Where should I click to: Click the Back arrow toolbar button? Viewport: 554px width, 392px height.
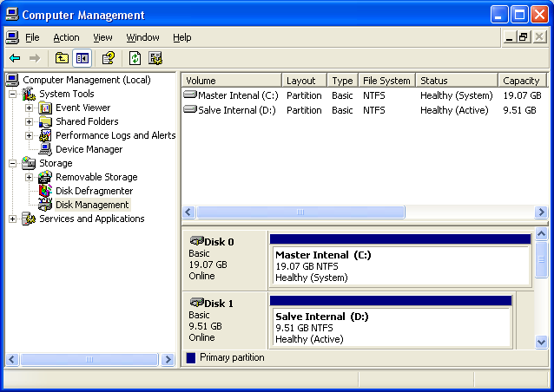pos(15,58)
